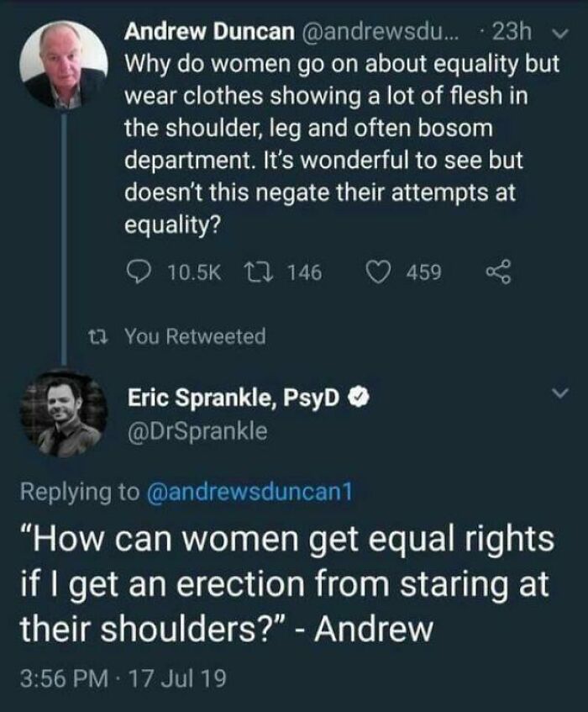588x712 pixels.
Task: Click the 146 retweet count
Action: 305,272
